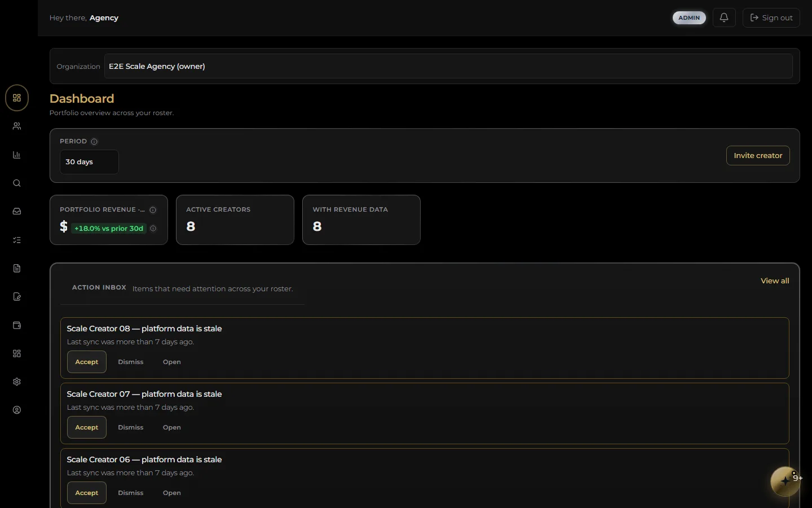This screenshot has height=508, width=812.
Task: Open the Scale Creator 07 item
Action: [x=172, y=427]
